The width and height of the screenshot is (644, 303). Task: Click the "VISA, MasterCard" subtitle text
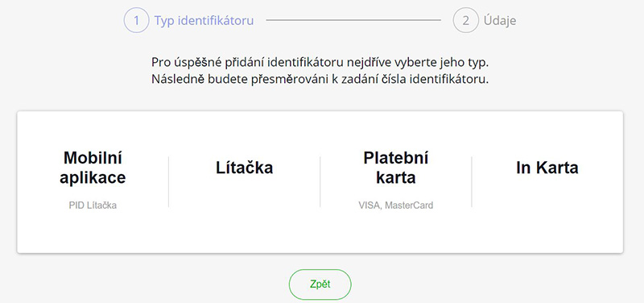[396, 205]
